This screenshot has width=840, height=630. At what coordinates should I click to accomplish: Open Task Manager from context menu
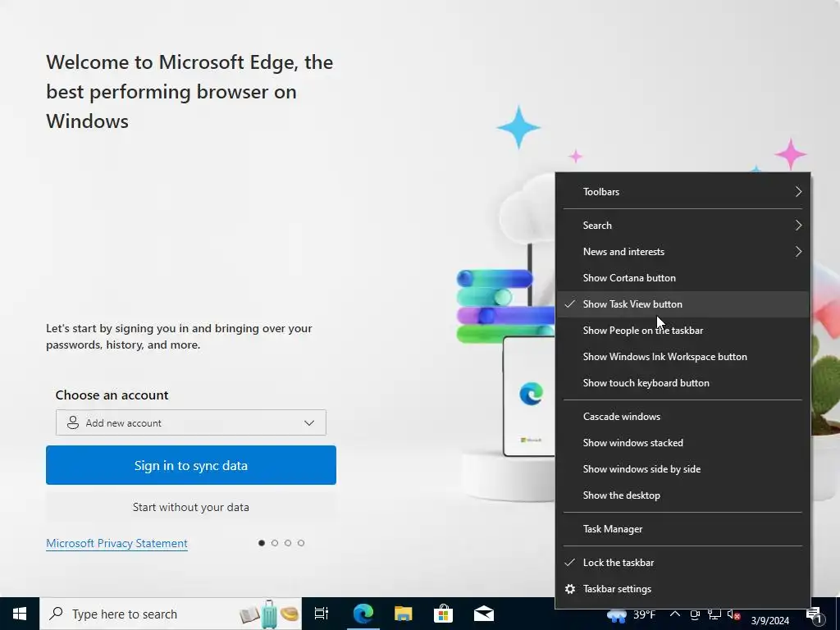[x=682, y=529]
